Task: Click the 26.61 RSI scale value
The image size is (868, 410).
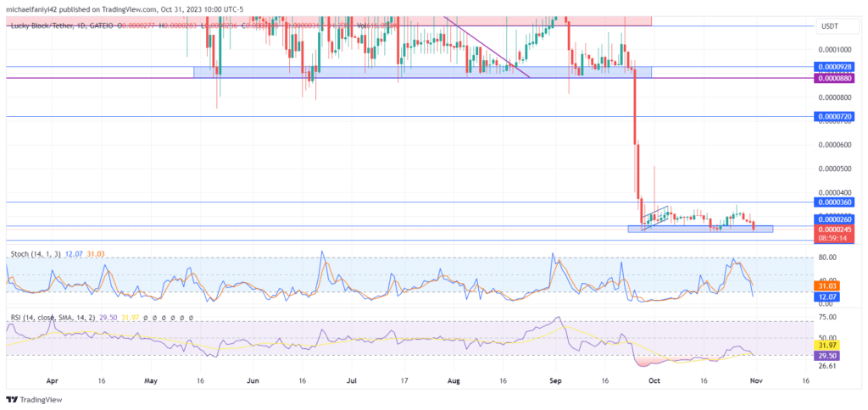Action: tap(827, 366)
